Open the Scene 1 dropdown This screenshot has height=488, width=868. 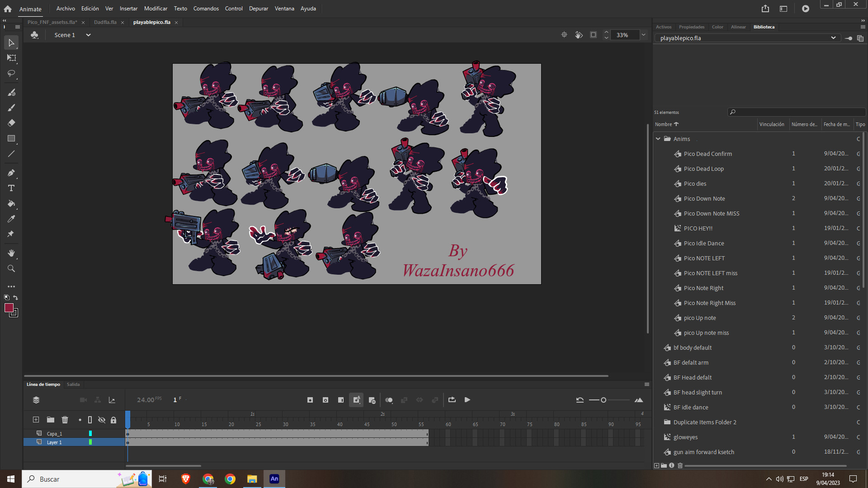click(88, 35)
